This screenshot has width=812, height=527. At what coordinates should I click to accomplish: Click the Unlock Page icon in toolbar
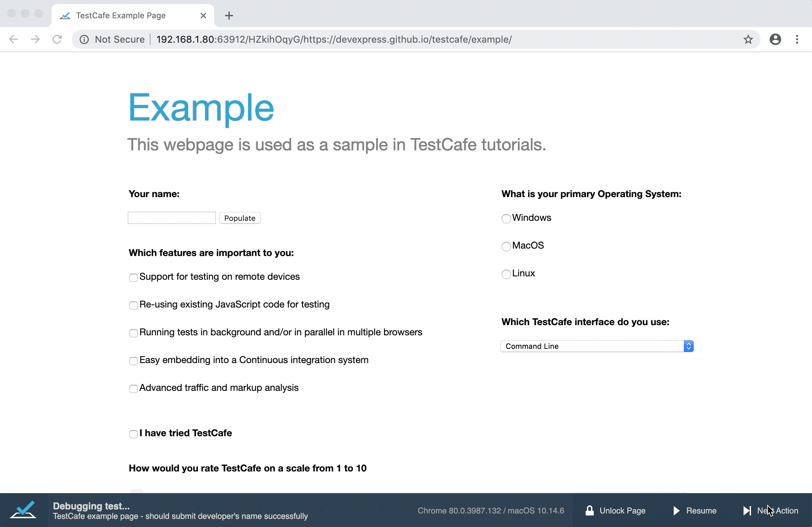coord(590,510)
